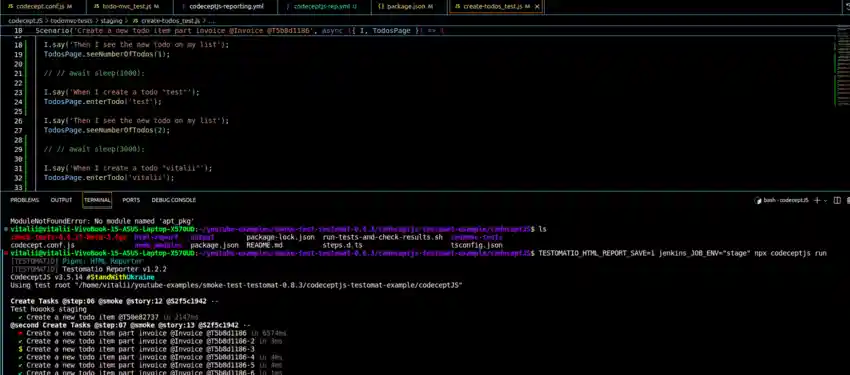This screenshot has width=850, height=375.
Task: Click the 'Create Tasks @step:06' suite heading
Action: click(x=114, y=301)
